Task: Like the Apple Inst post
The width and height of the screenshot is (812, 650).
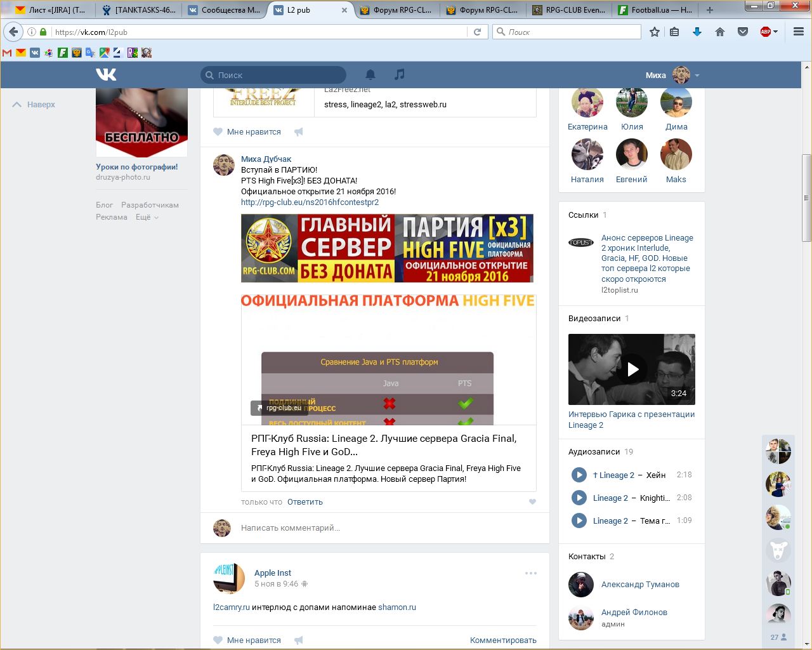Action: pos(247,640)
